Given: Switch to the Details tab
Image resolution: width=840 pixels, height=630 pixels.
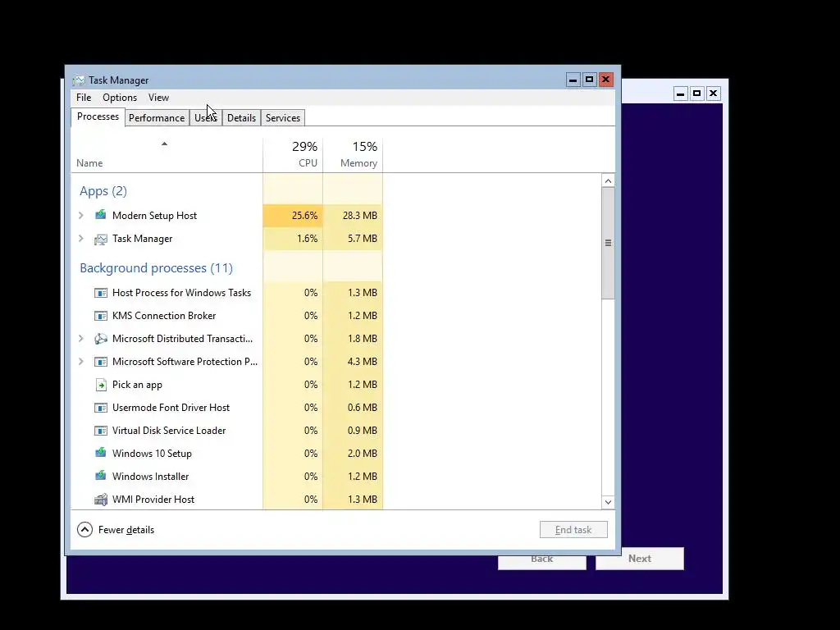Looking at the screenshot, I should pos(241,118).
